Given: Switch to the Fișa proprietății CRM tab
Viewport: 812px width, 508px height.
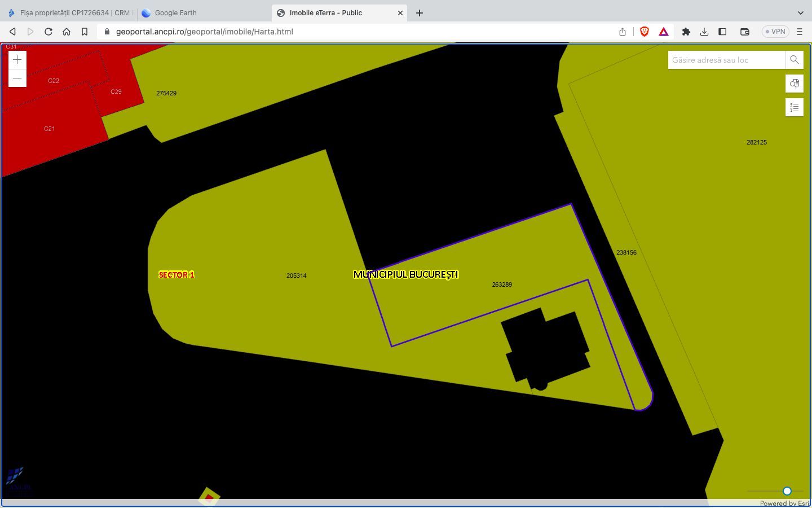Looking at the screenshot, I should click(x=70, y=12).
